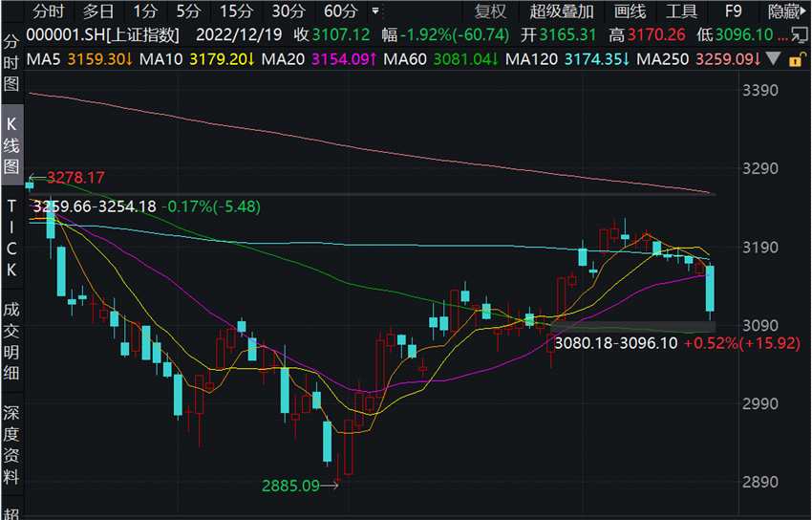This screenshot has width=812, height=520.
Task: Open the 画线 drawing tools
Action: point(630,11)
